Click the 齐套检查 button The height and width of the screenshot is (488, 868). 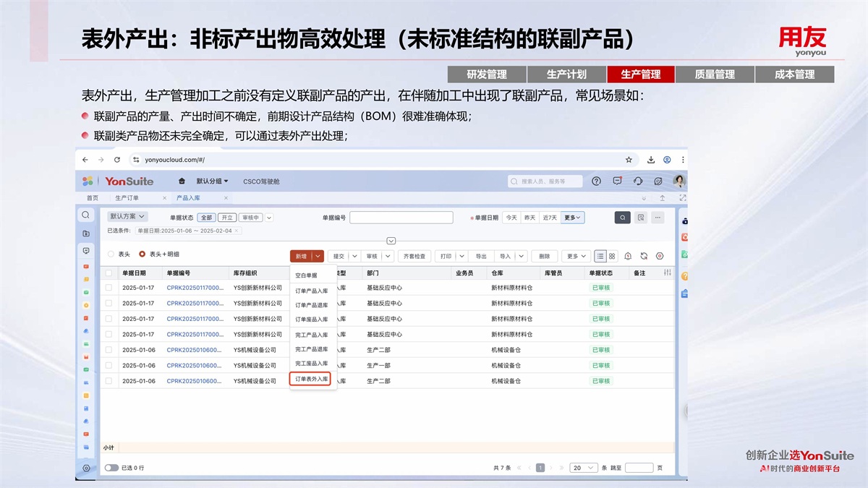415,256
